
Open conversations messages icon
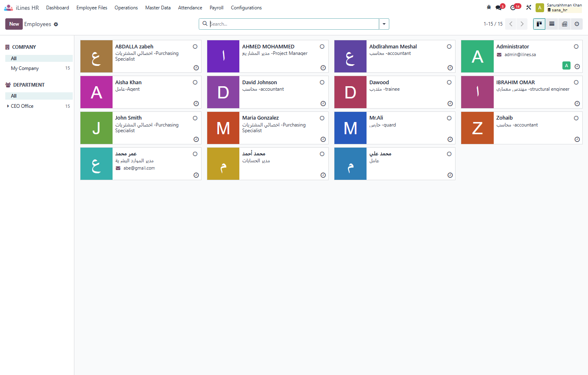click(499, 7)
